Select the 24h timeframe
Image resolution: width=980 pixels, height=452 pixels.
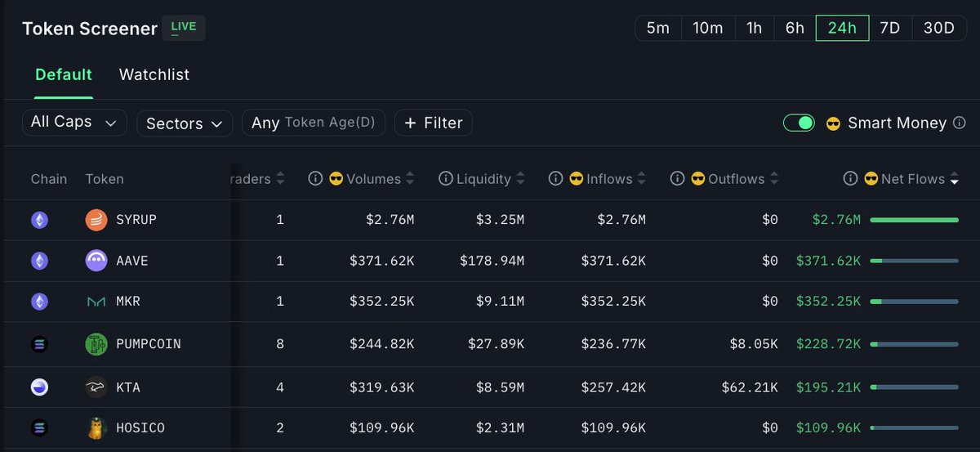click(842, 28)
